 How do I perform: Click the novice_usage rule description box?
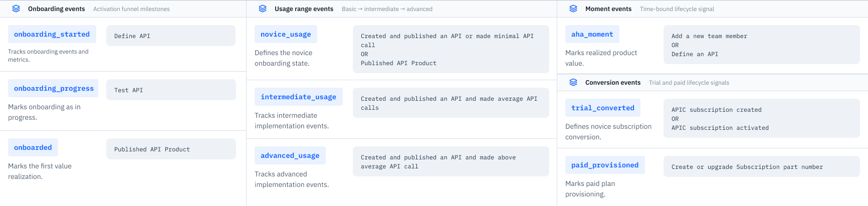tap(451, 50)
